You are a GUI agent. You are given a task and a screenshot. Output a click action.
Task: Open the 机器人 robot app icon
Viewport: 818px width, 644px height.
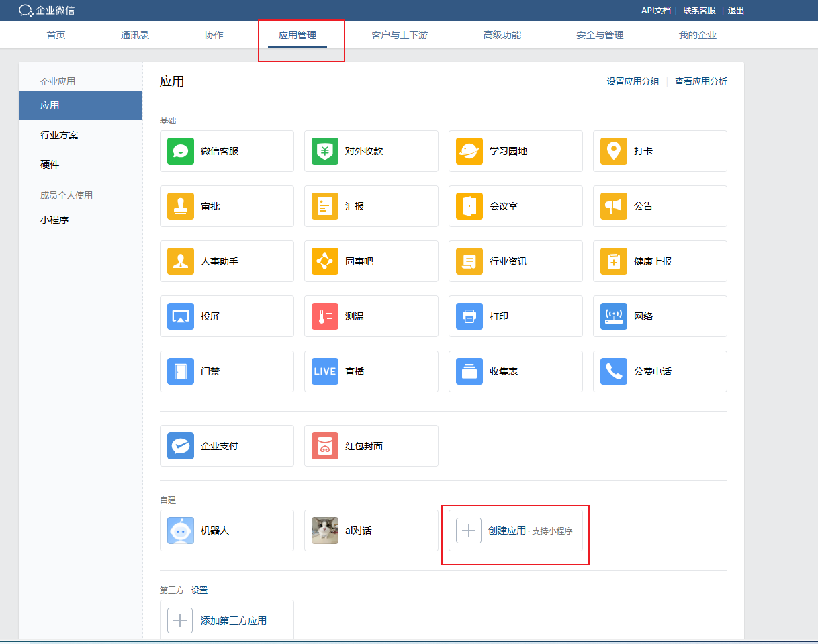point(181,531)
